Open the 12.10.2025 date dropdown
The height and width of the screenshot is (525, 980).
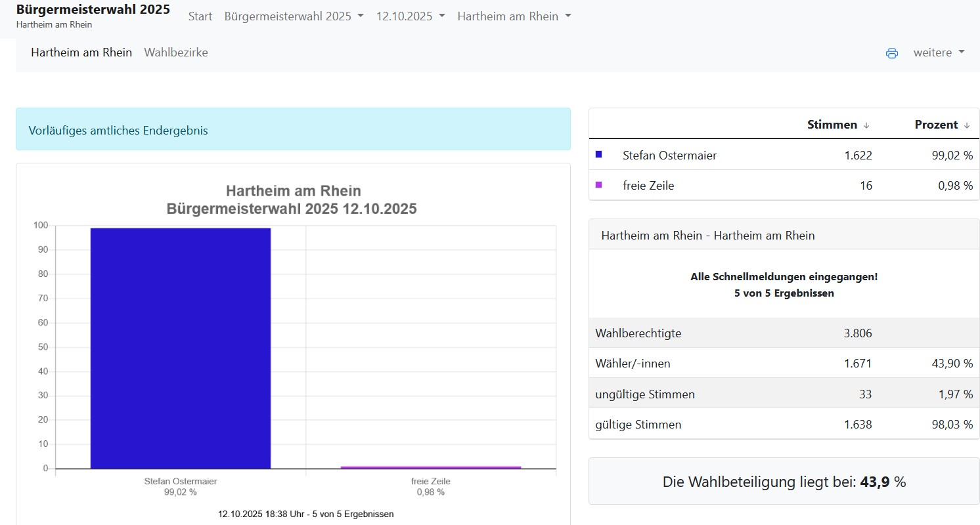[x=410, y=16]
